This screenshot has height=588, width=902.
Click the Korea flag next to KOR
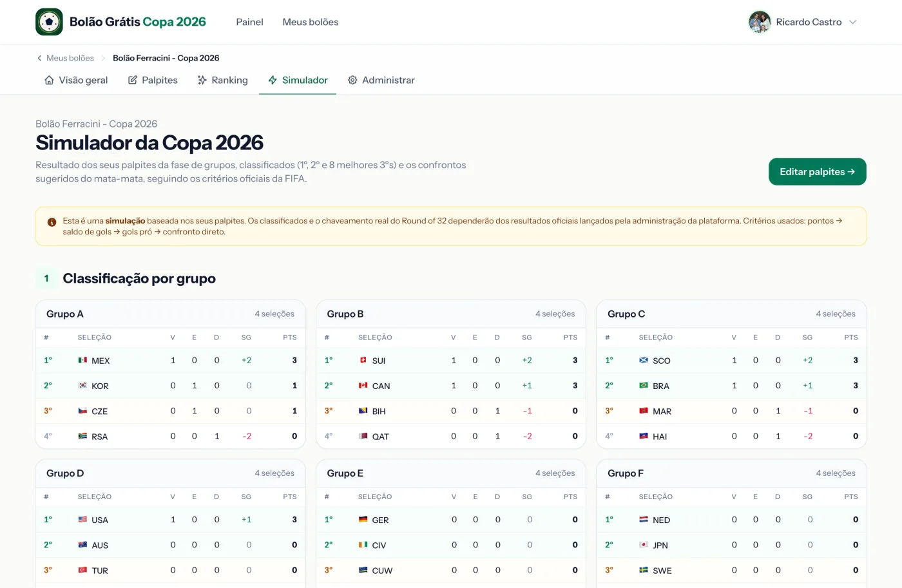pos(82,385)
